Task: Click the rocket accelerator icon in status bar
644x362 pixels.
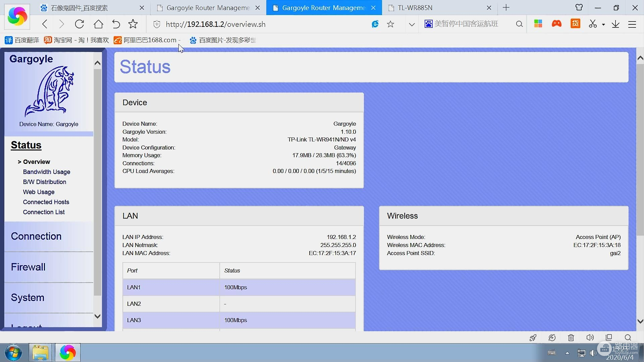Action: pos(533,338)
